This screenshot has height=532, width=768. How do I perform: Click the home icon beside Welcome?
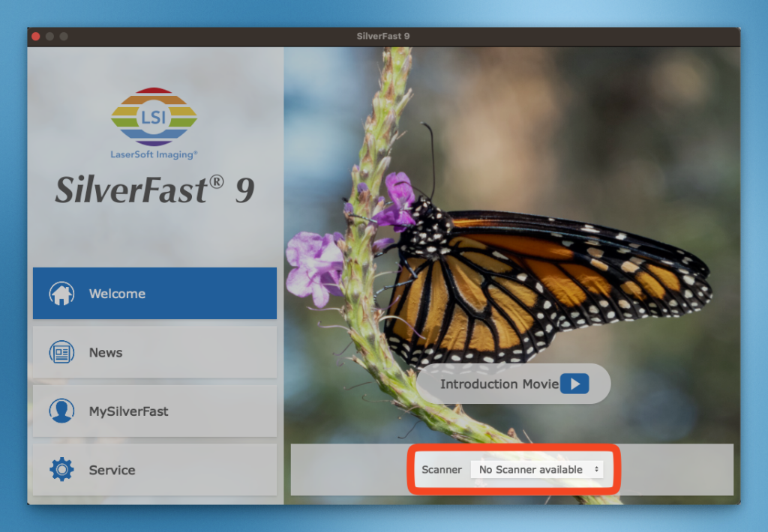pyautogui.click(x=61, y=294)
